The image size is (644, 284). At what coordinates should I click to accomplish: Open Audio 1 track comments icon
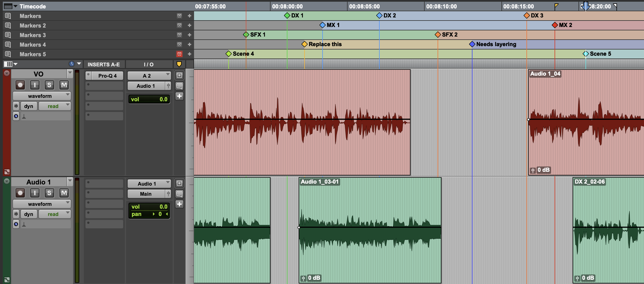coord(179,194)
